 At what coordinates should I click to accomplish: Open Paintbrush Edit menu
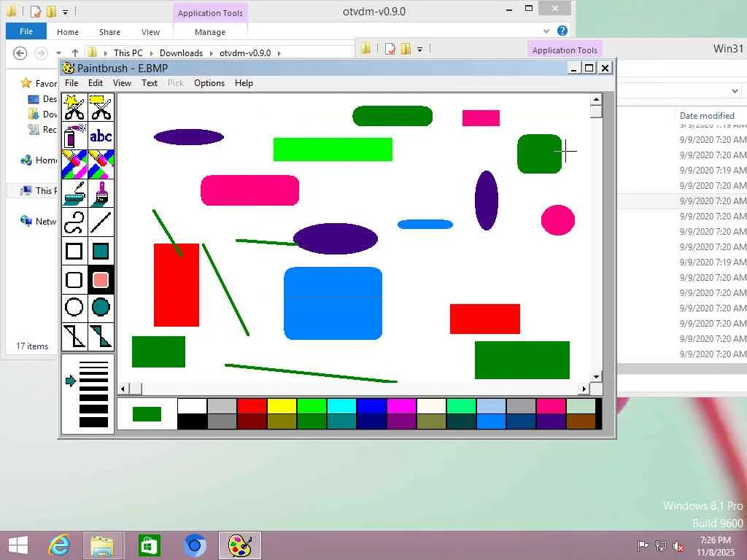[x=96, y=83]
